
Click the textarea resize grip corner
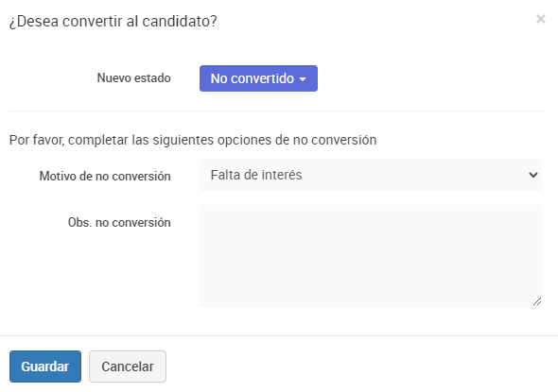(x=537, y=301)
